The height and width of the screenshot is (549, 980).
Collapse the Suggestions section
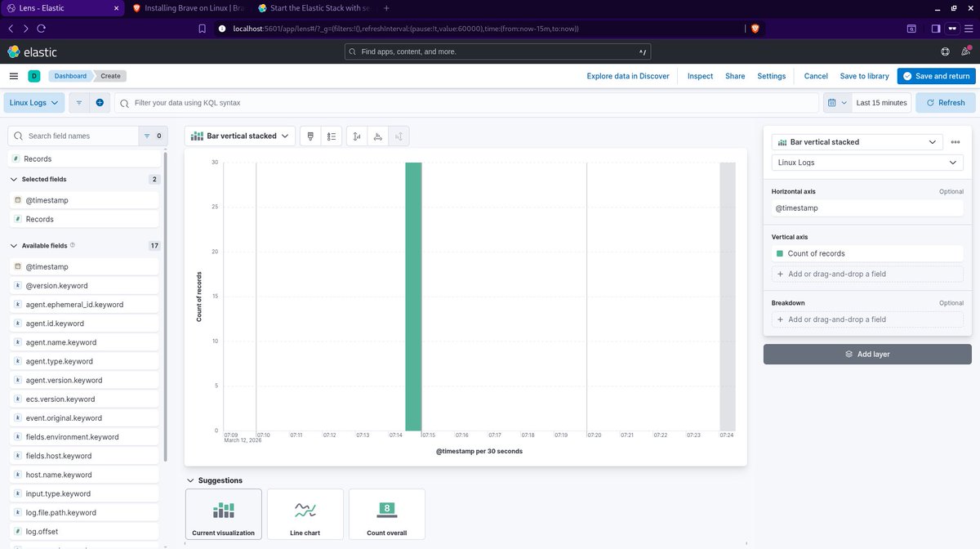(190, 480)
